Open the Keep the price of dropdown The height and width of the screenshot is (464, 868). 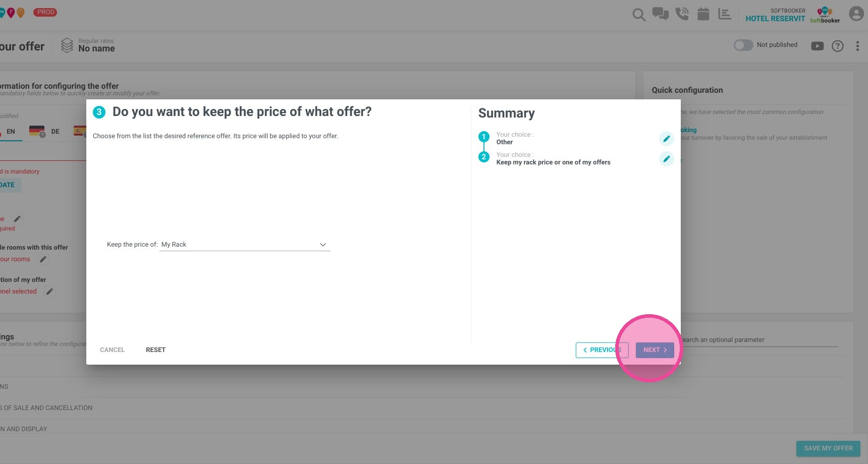(x=245, y=245)
